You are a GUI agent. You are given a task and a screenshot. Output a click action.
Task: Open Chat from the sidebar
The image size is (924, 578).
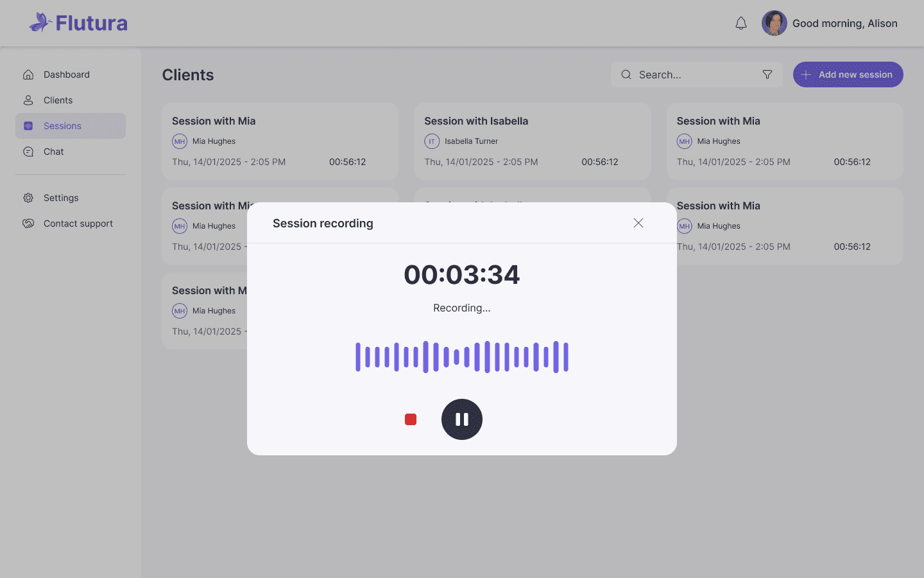pyautogui.click(x=71, y=152)
